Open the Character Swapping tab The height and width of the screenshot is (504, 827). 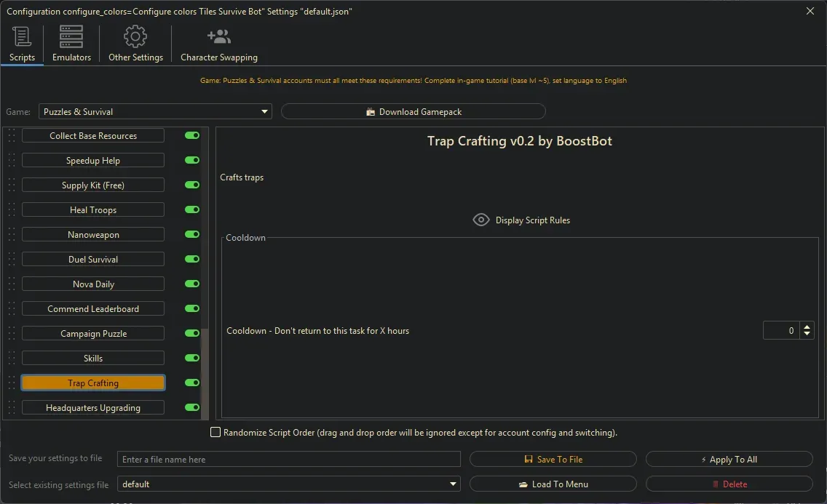coord(218,44)
